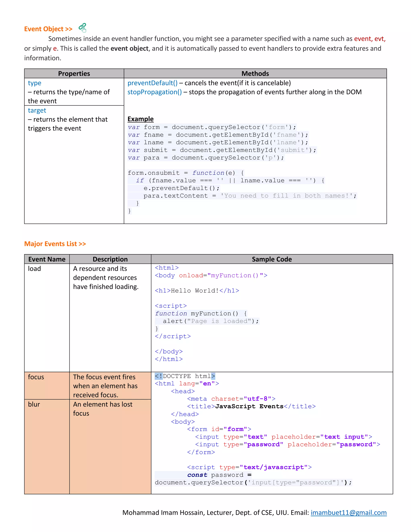Click the underlined Example label
411x532 pixels.
click(140, 119)
